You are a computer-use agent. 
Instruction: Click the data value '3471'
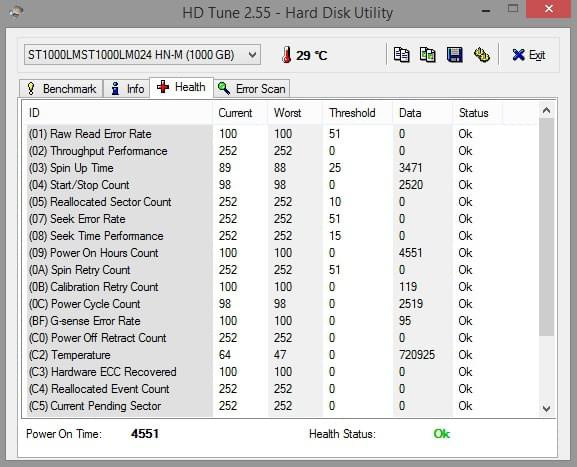click(x=411, y=168)
